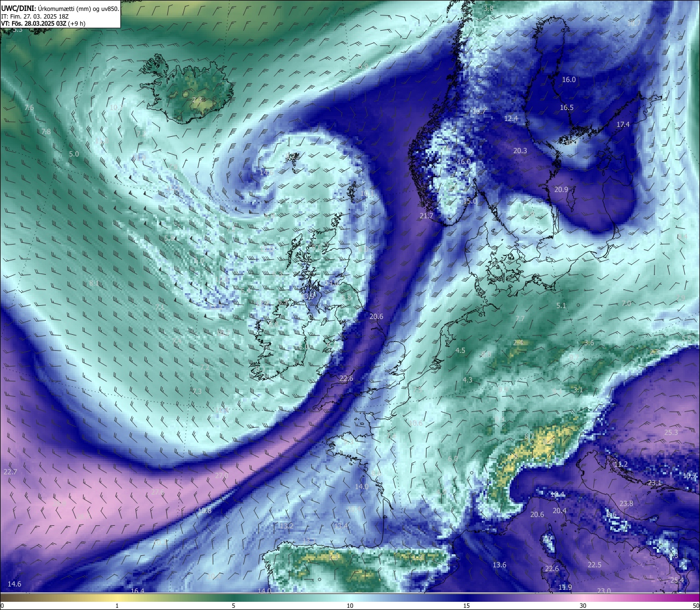The width and height of the screenshot is (700, 610).
Task: Click the 23.0 value on the map
Action: [x=604, y=590]
